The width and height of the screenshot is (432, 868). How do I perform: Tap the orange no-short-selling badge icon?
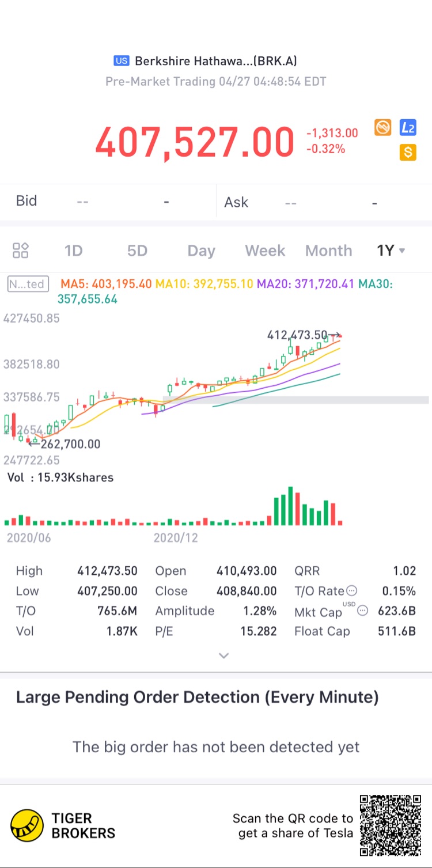pyautogui.click(x=382, y=127)
